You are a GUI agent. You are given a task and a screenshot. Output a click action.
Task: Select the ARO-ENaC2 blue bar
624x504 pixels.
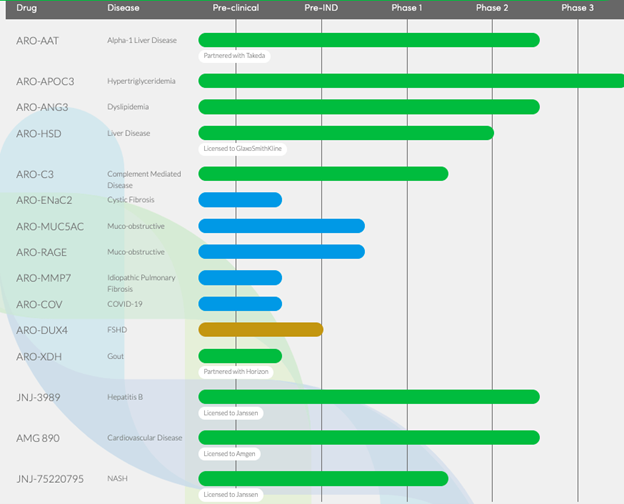point(240,200)
